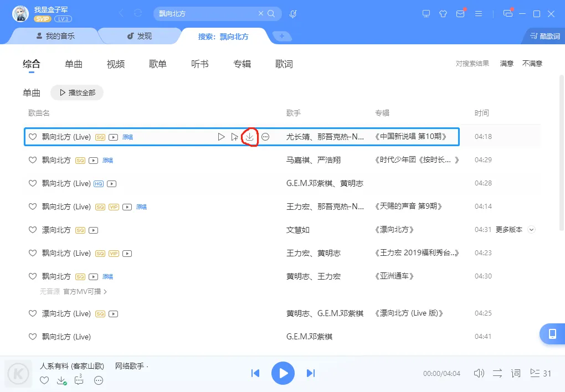Open comments icon in player bar

click(79, 380)
